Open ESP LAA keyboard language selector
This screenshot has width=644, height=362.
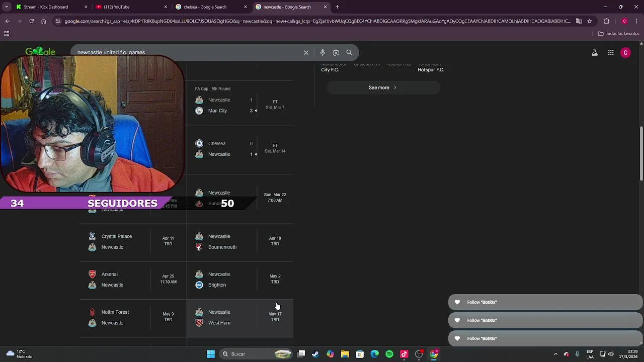tap(590, 354)
